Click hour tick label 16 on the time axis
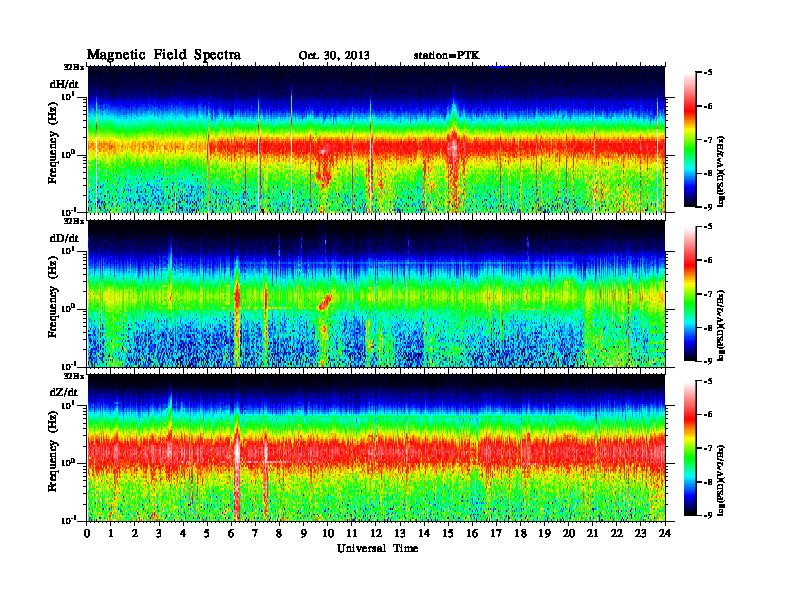 472,533
